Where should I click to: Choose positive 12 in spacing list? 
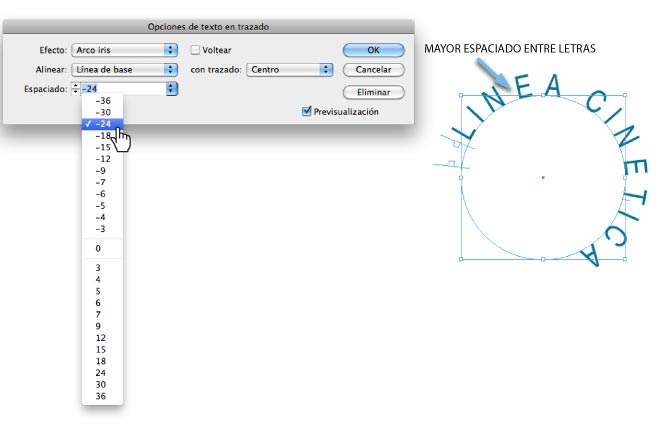(x=103, y=338)
